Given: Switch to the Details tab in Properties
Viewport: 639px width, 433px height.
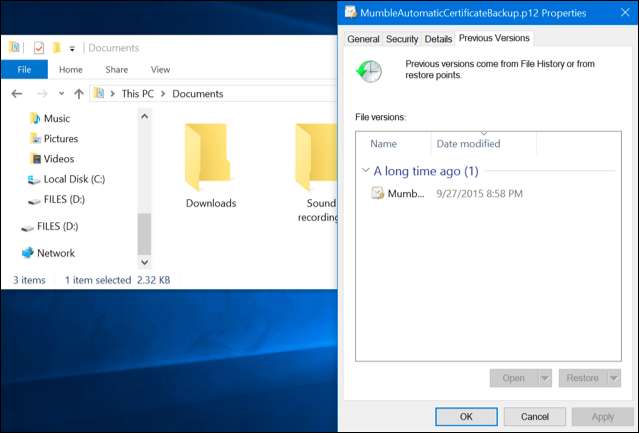Looking at the screenshot, I should click(438, 39).
